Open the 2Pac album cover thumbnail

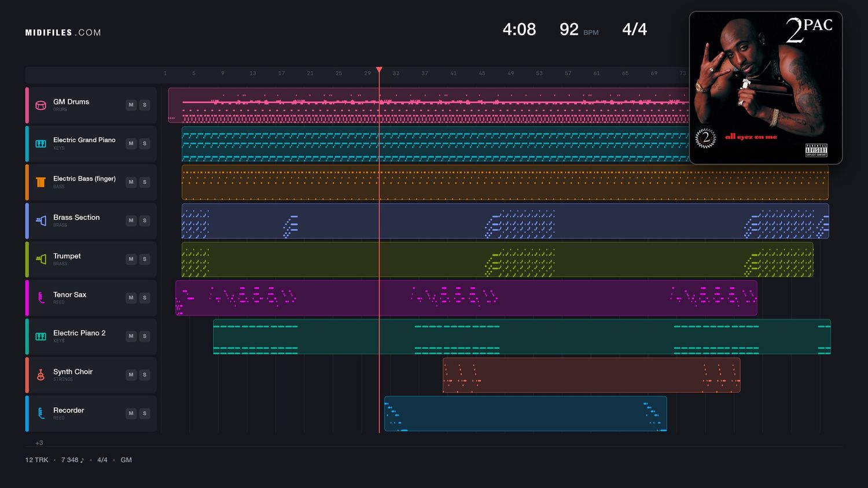(x=766, y=88)
